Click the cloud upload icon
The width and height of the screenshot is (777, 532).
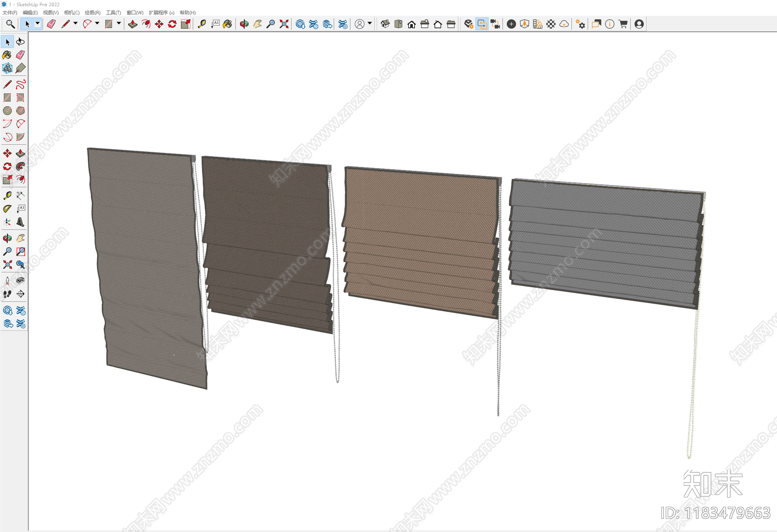click(564, 24)
